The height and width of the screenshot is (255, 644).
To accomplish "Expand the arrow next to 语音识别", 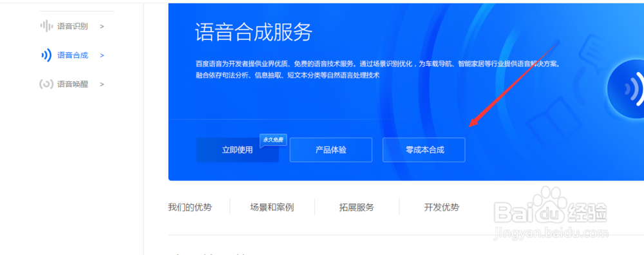I will [102, 26].
